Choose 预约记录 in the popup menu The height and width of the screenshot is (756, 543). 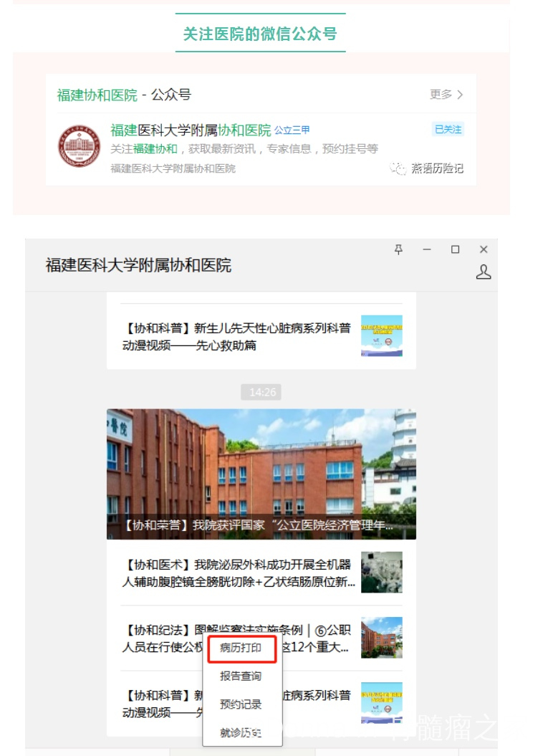[x=241, y=704]
